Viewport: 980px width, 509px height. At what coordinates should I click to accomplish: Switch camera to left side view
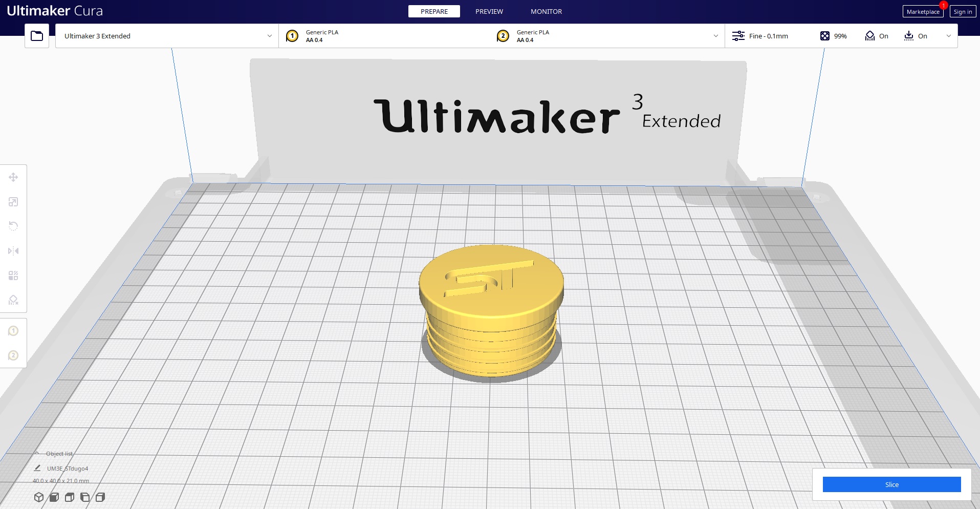[85, 497]
